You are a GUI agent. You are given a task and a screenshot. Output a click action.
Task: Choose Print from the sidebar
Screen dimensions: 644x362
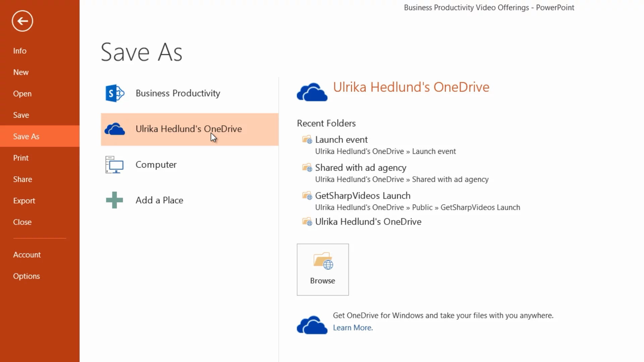21,158
